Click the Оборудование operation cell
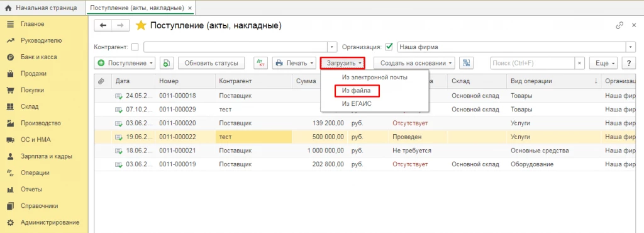 point(553,164)
